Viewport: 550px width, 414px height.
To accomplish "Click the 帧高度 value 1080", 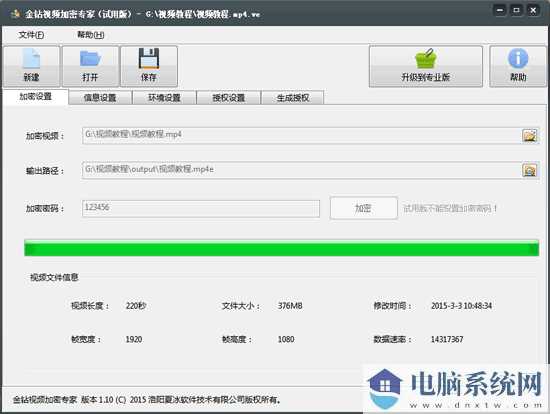I will (x=286, y=339).
